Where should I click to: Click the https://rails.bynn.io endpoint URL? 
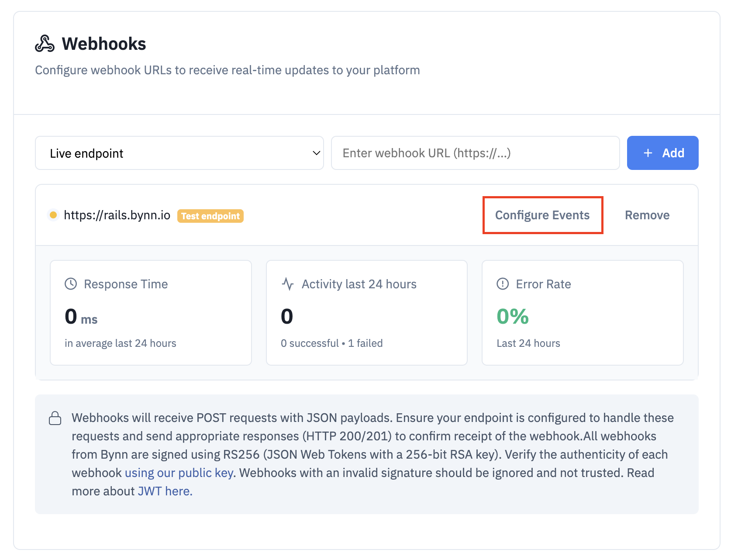click(117, 215)
